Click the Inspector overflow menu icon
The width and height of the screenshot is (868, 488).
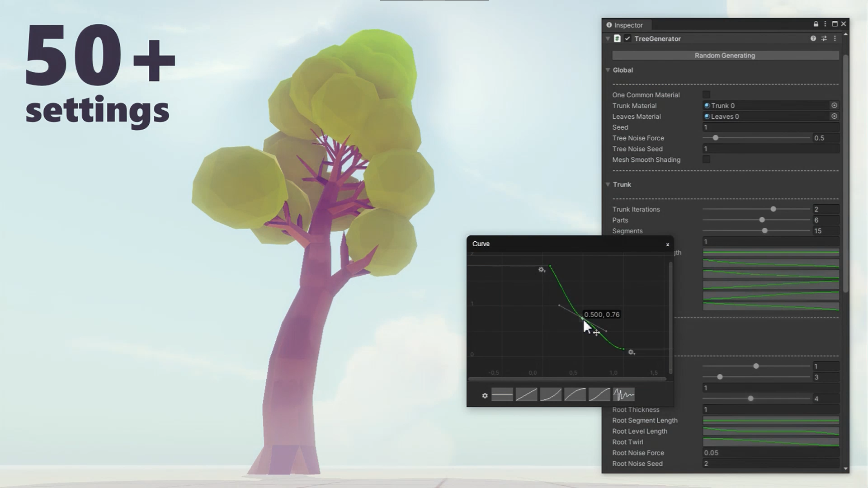click(x=825, y=24)
